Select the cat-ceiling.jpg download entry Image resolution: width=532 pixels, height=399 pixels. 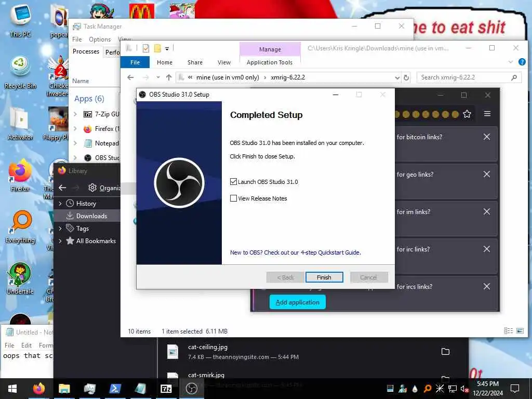click(312, 352)
